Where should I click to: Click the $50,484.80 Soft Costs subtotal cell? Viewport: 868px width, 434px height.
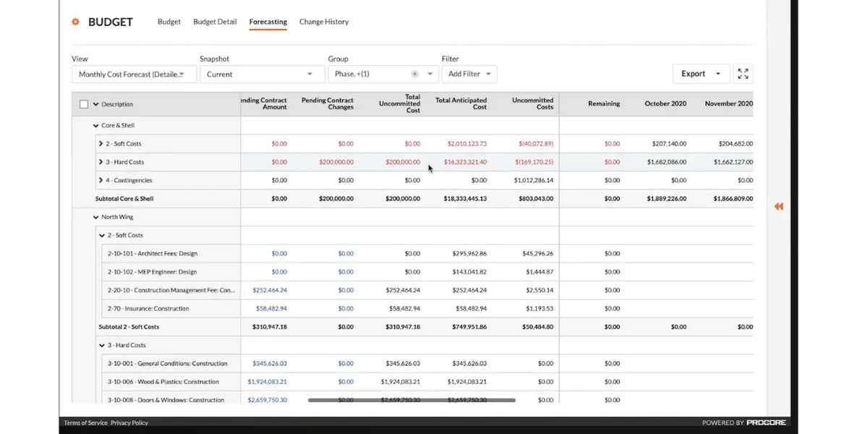coord(537,327)
